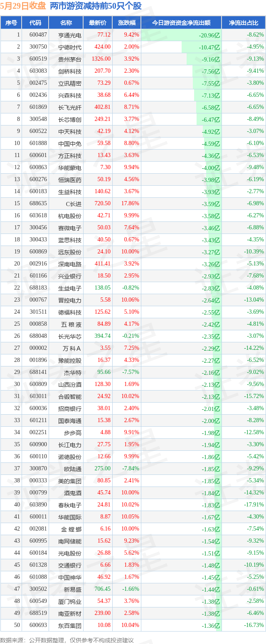Click the 名称 column header
The height and width of the screenshot is (644, 266).
[66, 23]
